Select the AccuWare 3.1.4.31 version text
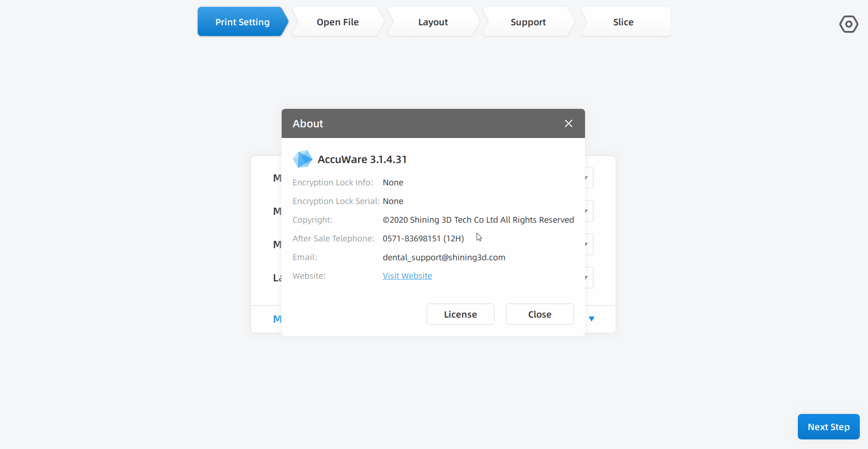 [362, 159]
